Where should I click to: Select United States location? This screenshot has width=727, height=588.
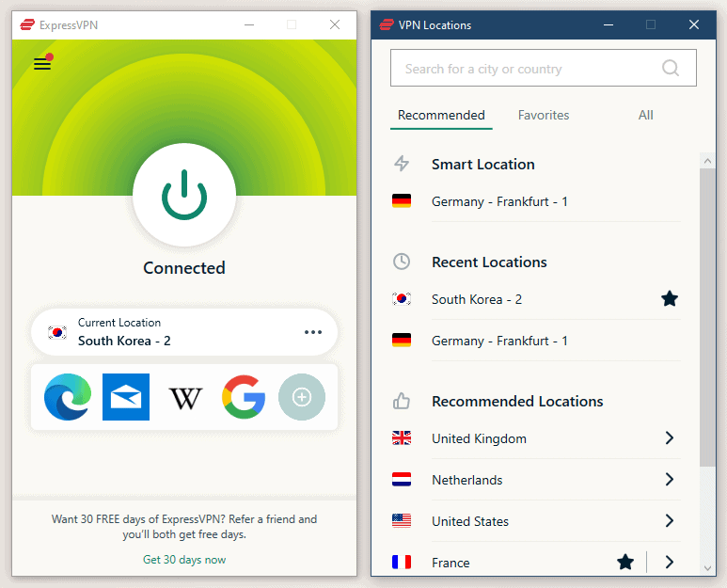536,521
